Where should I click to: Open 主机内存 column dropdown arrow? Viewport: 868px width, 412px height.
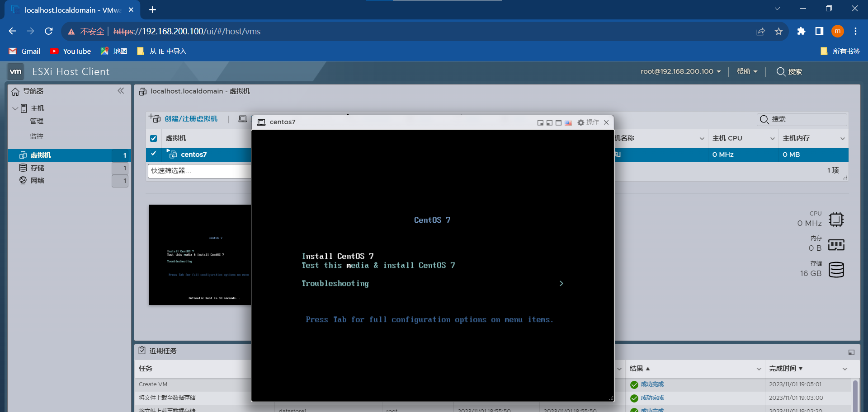[x=843, y=139]
